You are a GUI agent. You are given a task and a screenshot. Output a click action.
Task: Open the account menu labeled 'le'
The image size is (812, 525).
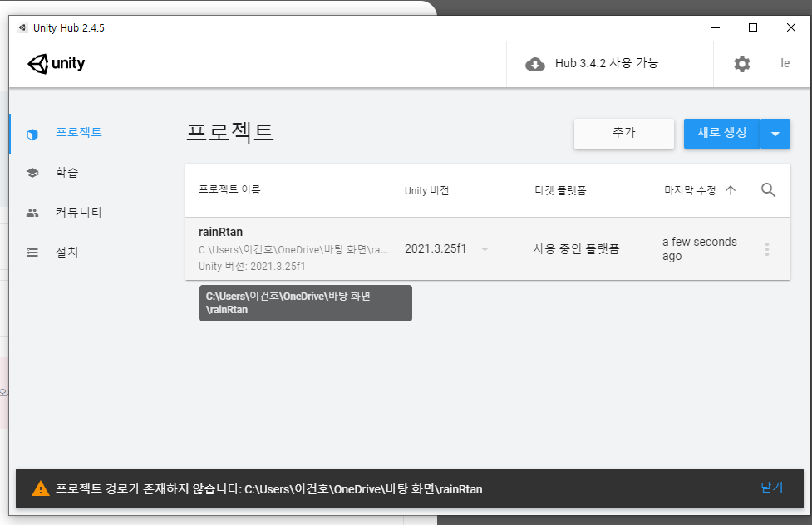click(785, 63)
